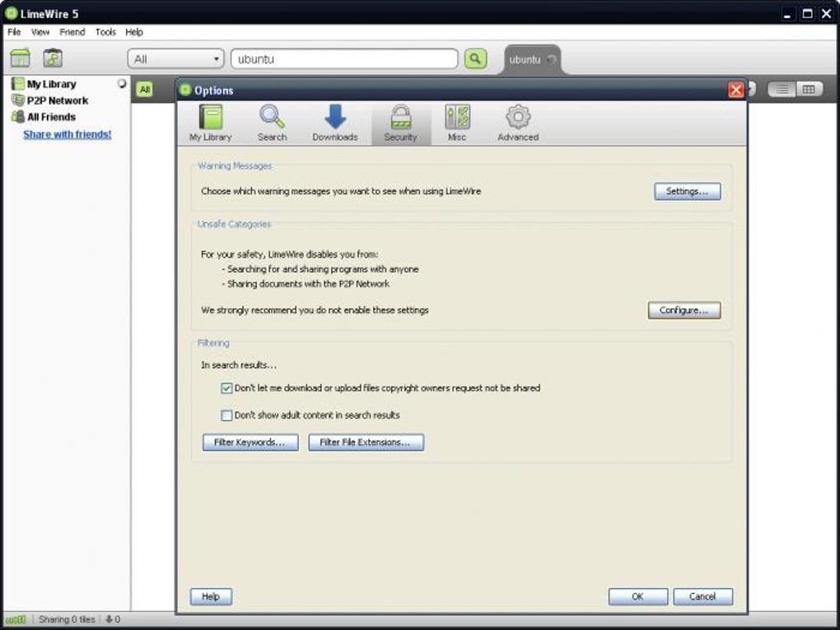Switch to the Downloads options tab
The width and height of the screenshot is (840, 630).
pos(335,123)
